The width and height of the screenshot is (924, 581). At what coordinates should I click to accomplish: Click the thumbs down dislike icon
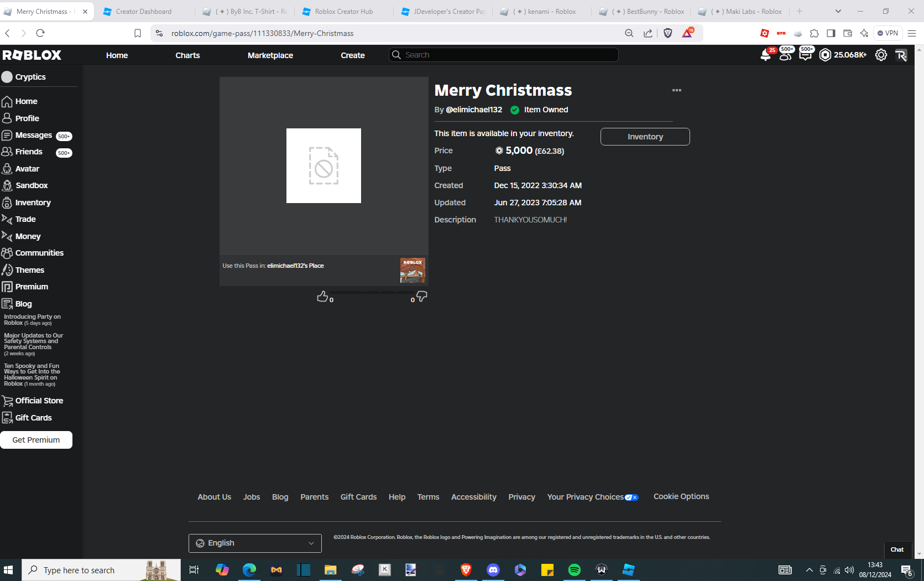tap(422, 297)
